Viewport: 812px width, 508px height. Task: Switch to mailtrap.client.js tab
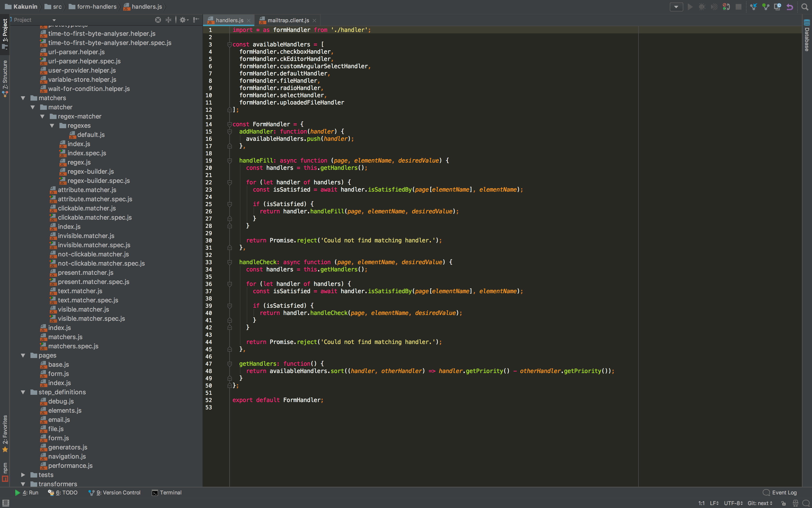pos(288,20)
